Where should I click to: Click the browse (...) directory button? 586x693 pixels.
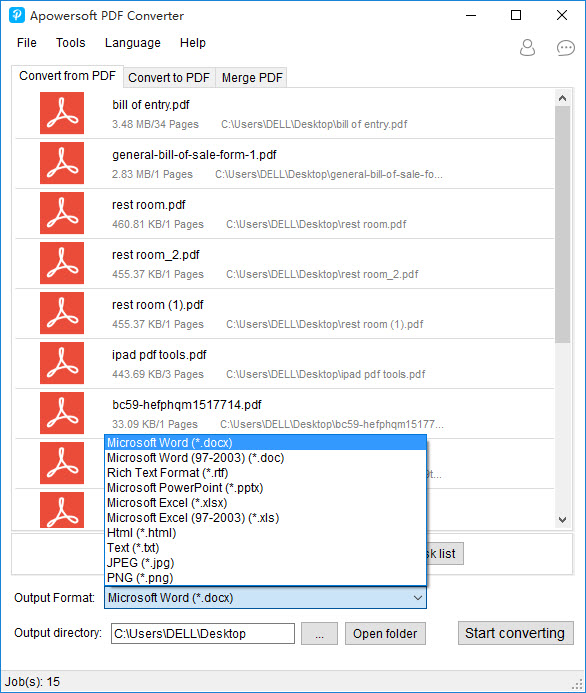click(x=319, y=634)
